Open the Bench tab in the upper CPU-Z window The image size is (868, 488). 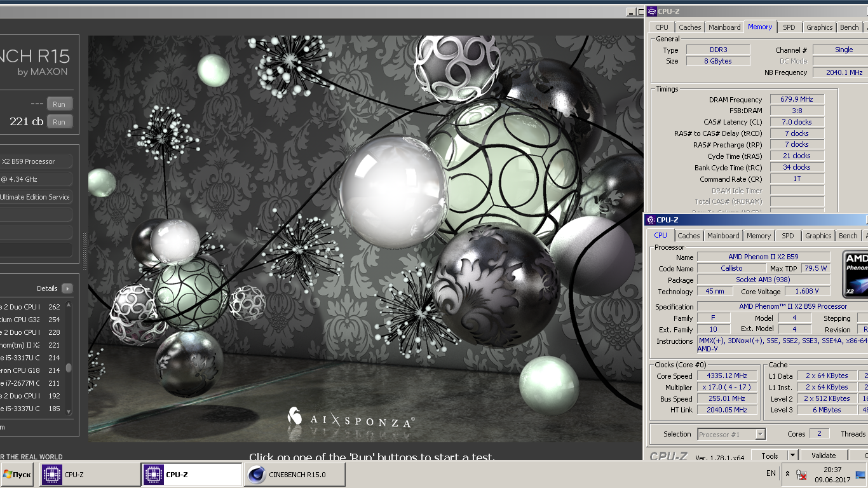(x=849, y=27)
